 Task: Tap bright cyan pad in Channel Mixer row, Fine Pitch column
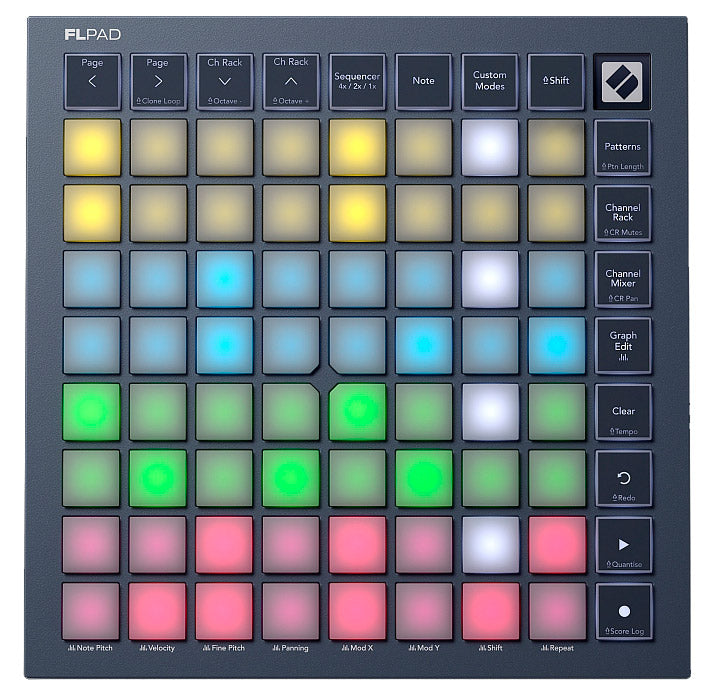coord(225,279)
